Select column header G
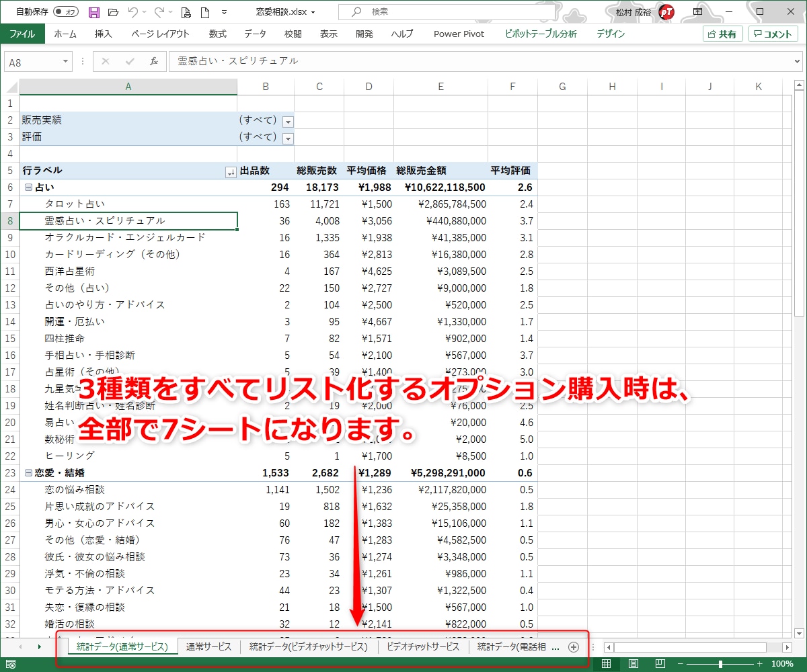 click(x=562, y=86)
